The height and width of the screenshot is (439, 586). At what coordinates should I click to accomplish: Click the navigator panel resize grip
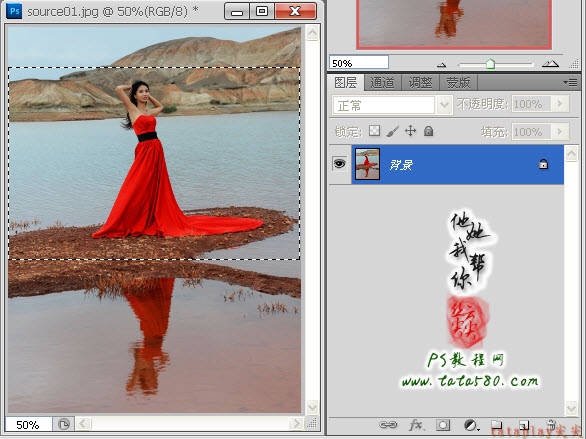(x=574, y=64)
